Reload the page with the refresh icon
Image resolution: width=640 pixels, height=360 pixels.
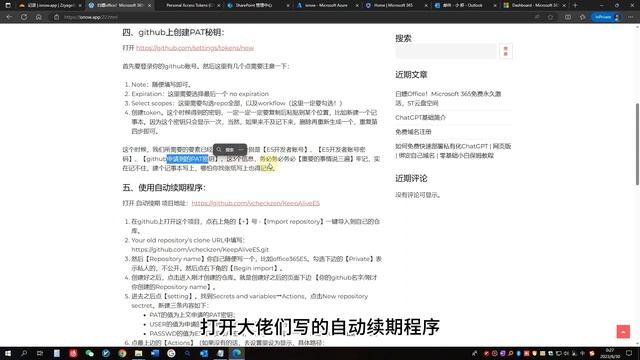coord(24,17)
